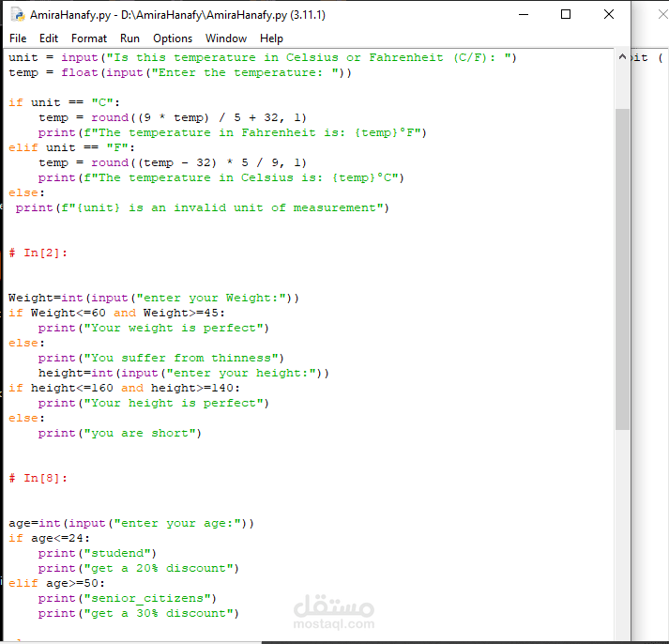Click the print line 'you are short'
The height and width of the screenshot is (644, 669).
(x=119, y=433)
